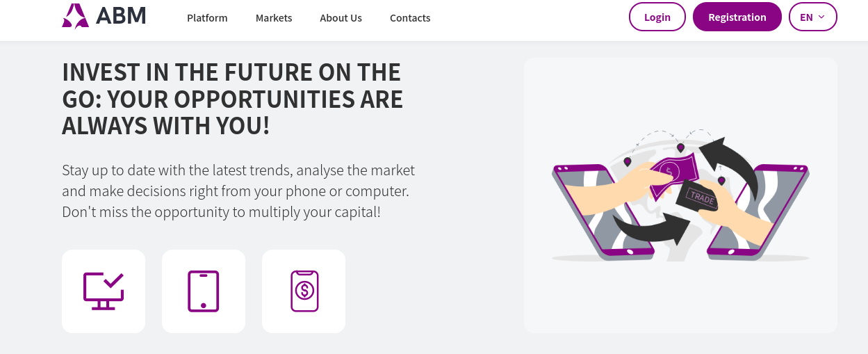Image resolution: width=868 pixels, height=354 pixels.
Task: Click the Login button
Action: [657, 17]
